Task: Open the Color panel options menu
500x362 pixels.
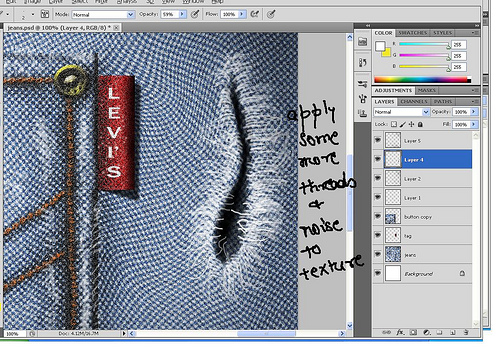Action: pyautogui.click(x=474, y=33)
